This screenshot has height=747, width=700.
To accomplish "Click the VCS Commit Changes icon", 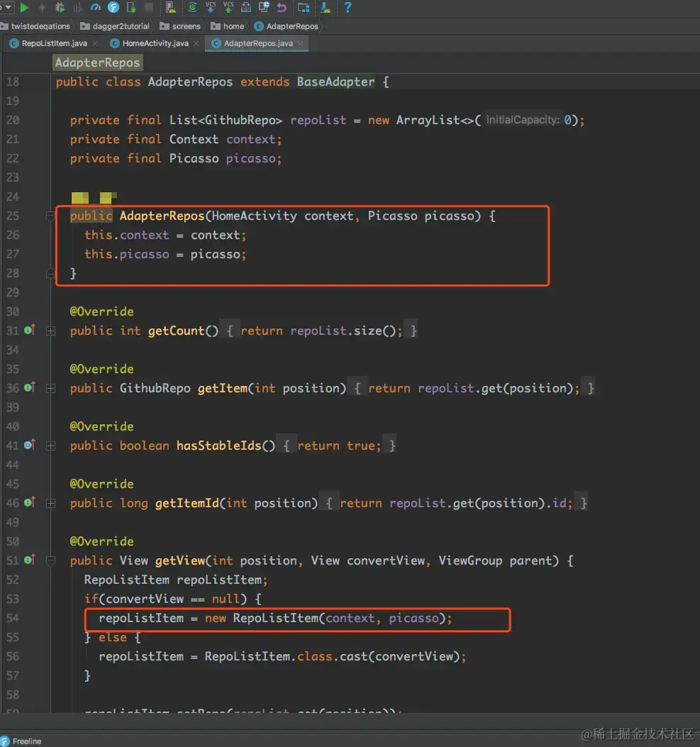I will coord(228,6).
